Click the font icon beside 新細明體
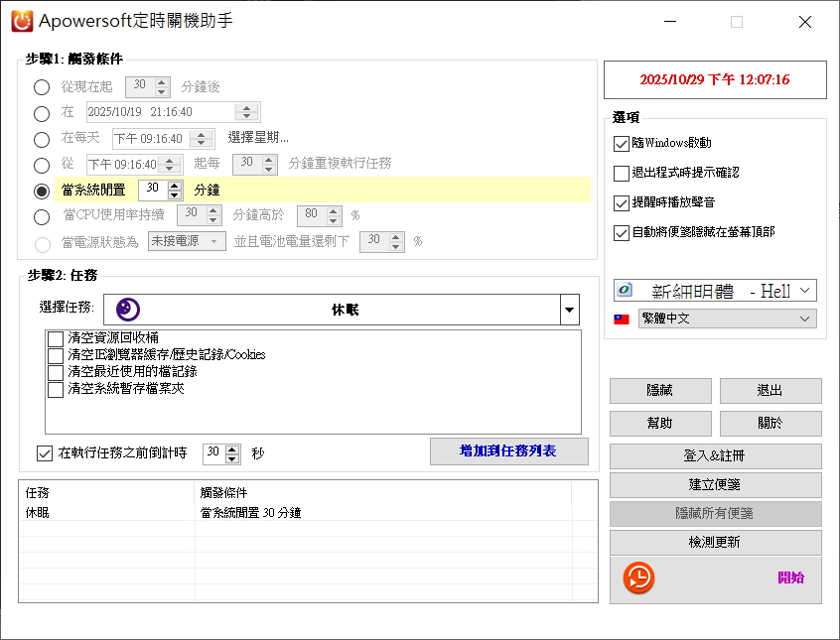The image size is (840, 640). coord(625,291)
